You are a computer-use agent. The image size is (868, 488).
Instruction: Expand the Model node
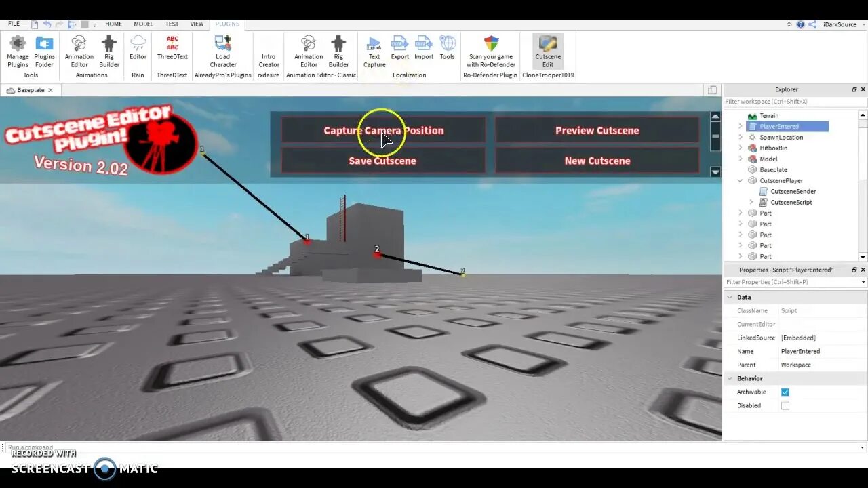click(741, 159)
